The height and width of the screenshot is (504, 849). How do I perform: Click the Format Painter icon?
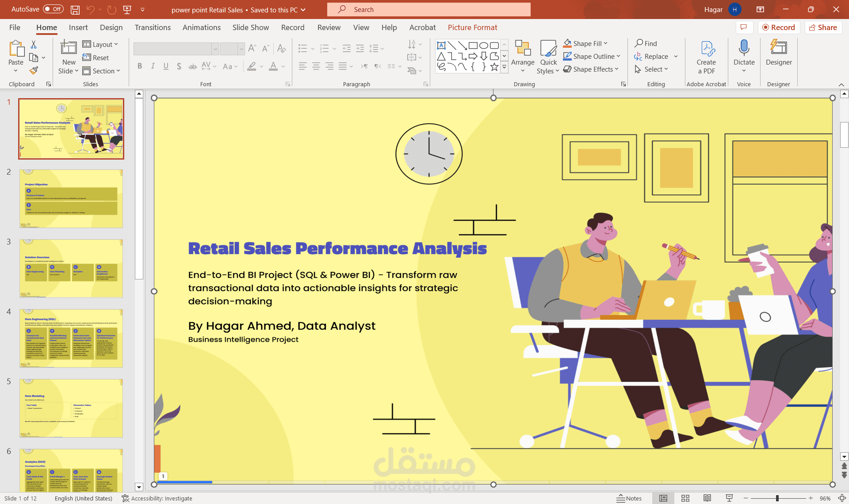pos(34,70)
